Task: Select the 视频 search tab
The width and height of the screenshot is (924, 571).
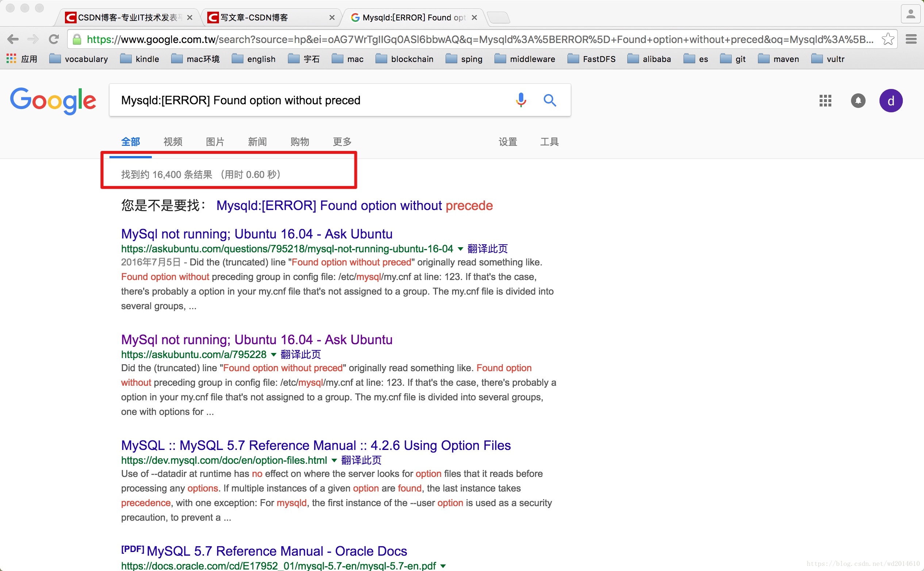Action: click(173, 142)
